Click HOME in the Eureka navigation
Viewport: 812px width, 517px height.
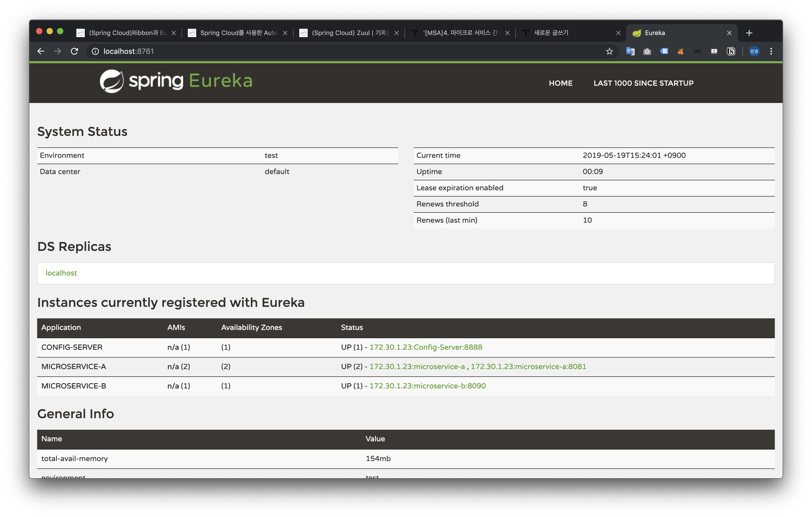pos(560,83)
